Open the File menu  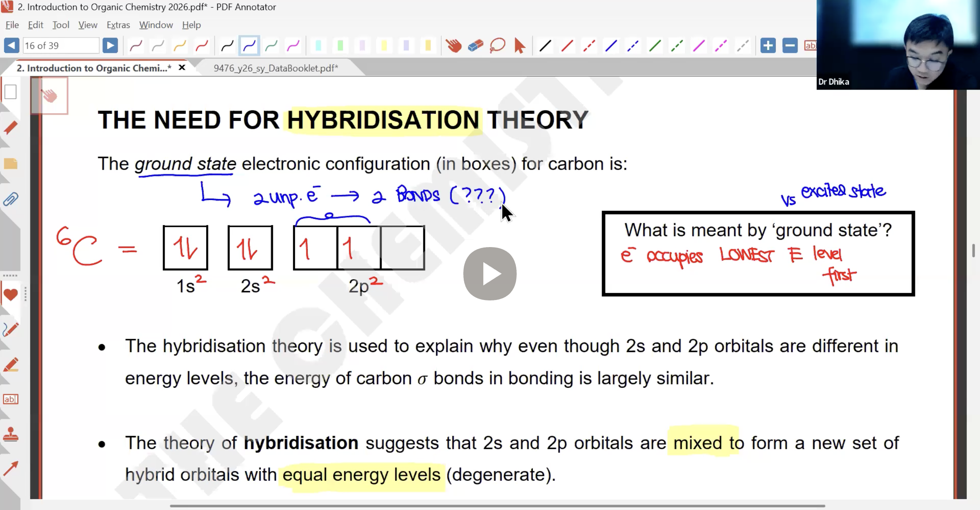[x=12, y=25]
